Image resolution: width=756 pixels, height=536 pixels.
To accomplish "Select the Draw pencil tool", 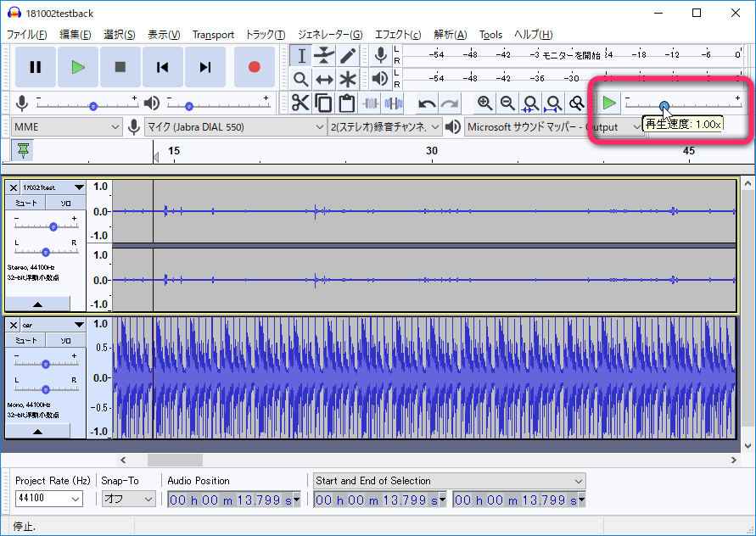I will 347,56.
